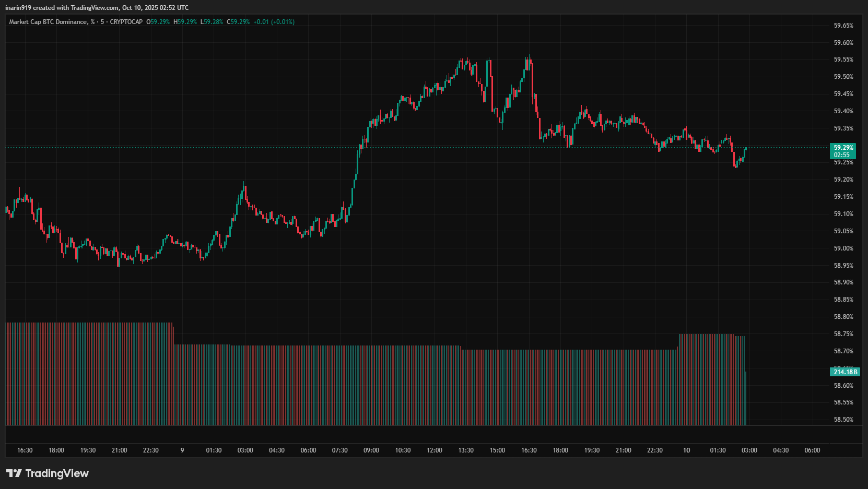Click the high value H59.29% in legend
The image size is (868, 489).
coord(185,22)
